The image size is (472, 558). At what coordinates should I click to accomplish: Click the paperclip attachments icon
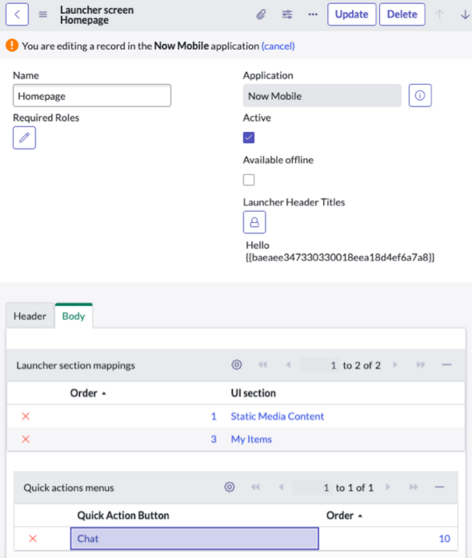(261, 15)
